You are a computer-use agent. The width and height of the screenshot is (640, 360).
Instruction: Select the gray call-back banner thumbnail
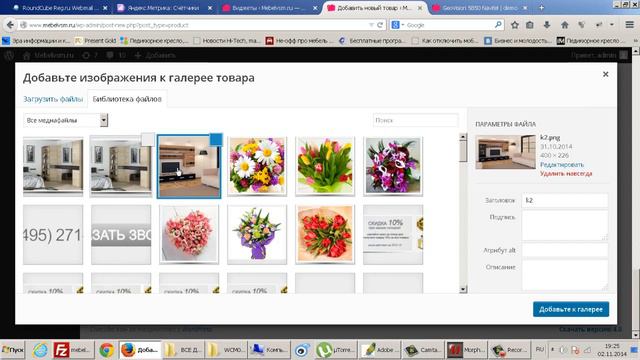pyautogui.click(x=121, y=234)
